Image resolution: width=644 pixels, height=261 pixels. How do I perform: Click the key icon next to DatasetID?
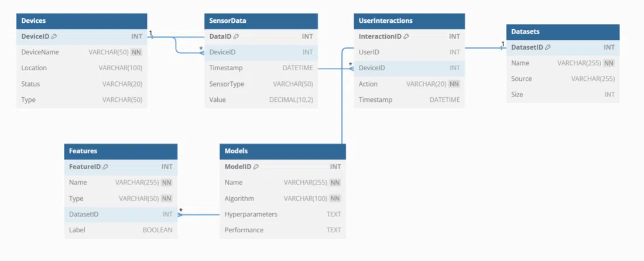[548, 47]
